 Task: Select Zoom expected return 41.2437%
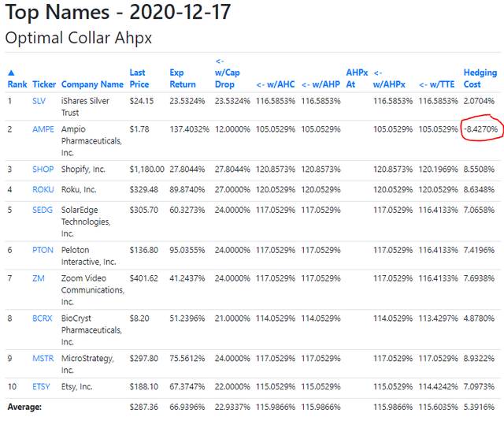point(187,278)
